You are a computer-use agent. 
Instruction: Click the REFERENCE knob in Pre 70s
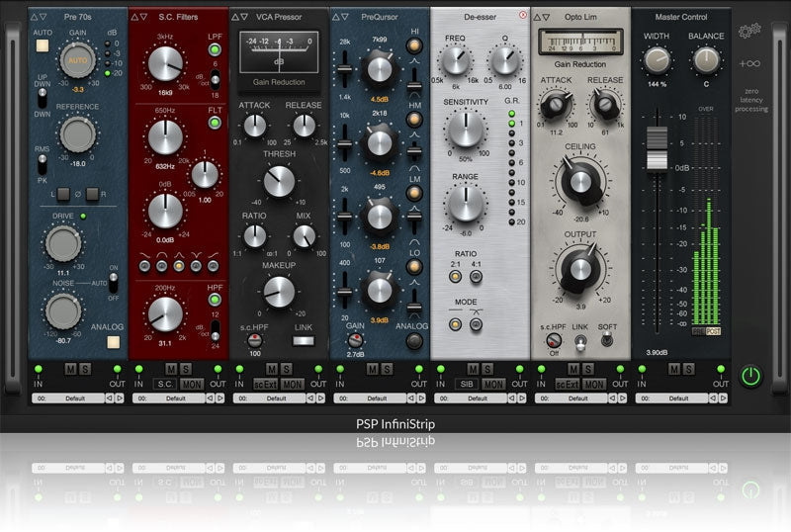coord(77,133)
